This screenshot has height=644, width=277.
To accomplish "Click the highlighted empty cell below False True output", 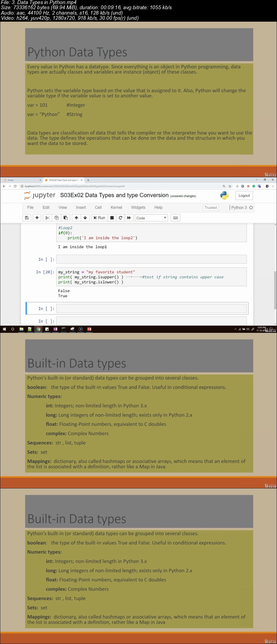I will click(151, 308).
